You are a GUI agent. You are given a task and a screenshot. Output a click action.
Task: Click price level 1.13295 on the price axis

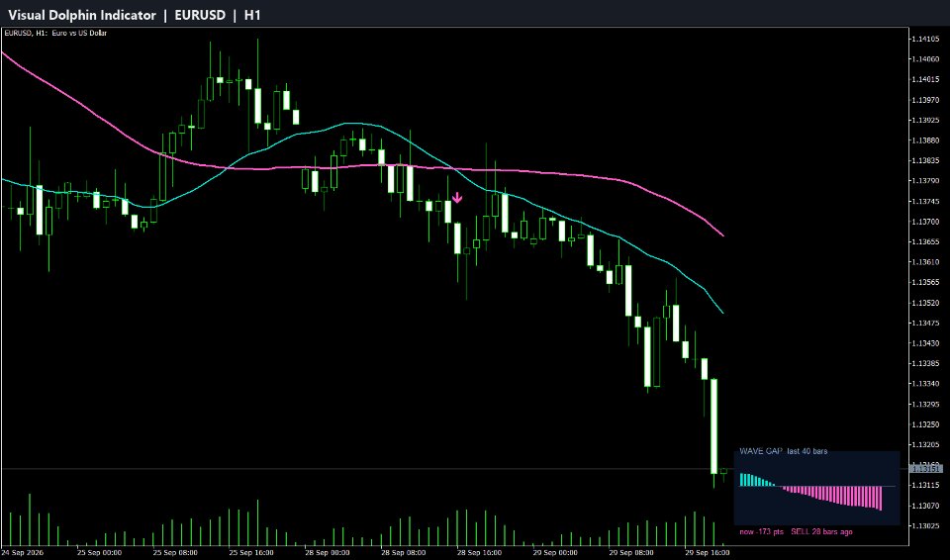(924, 405)
